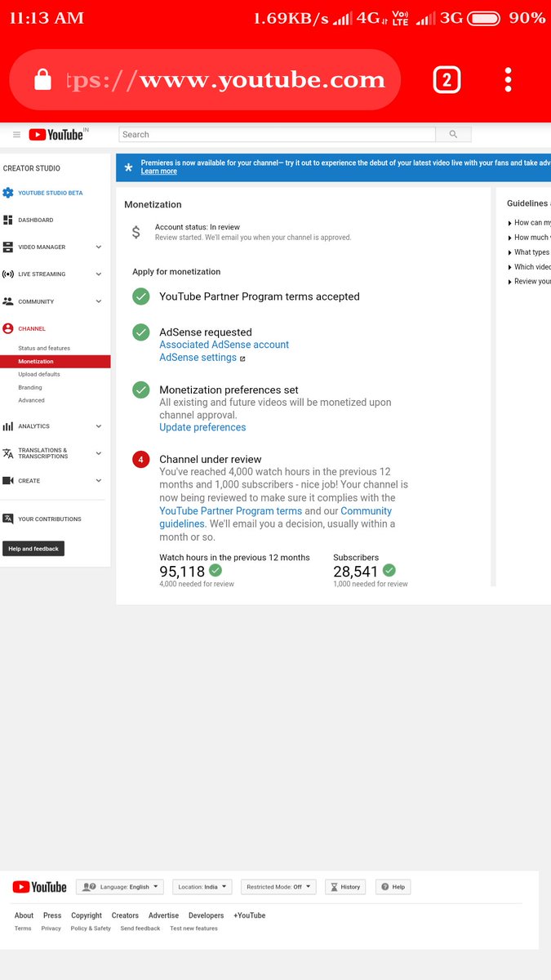The image size is (551, 980).
Task: Click the magnifier search button
Action: tap(453, 135)
